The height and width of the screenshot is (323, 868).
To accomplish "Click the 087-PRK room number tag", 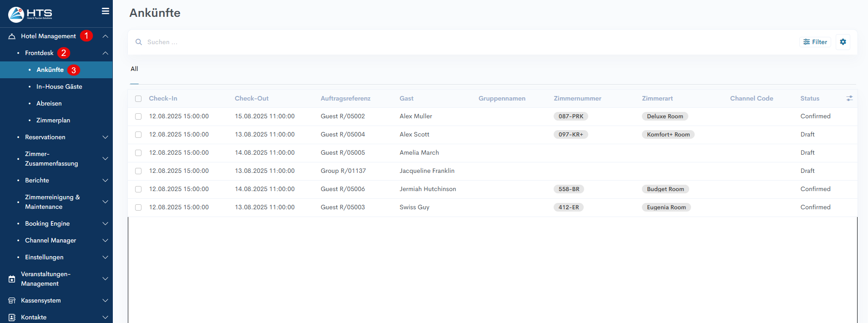I will (x=570, y=116).
